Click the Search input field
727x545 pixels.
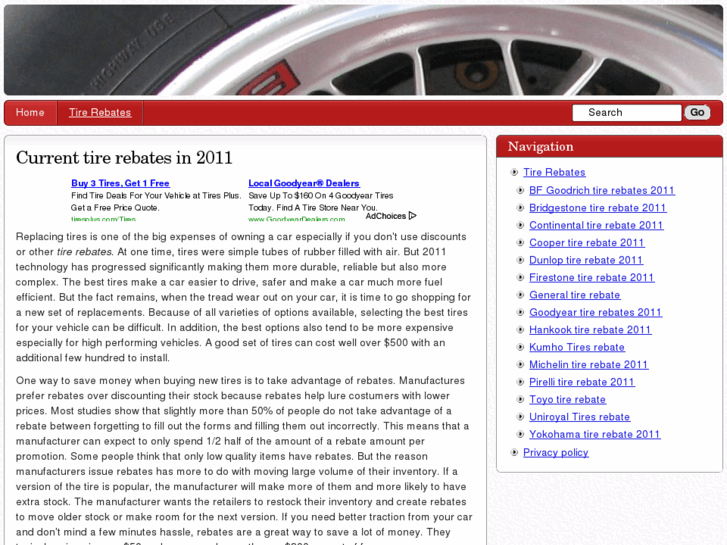pos(626,113)
